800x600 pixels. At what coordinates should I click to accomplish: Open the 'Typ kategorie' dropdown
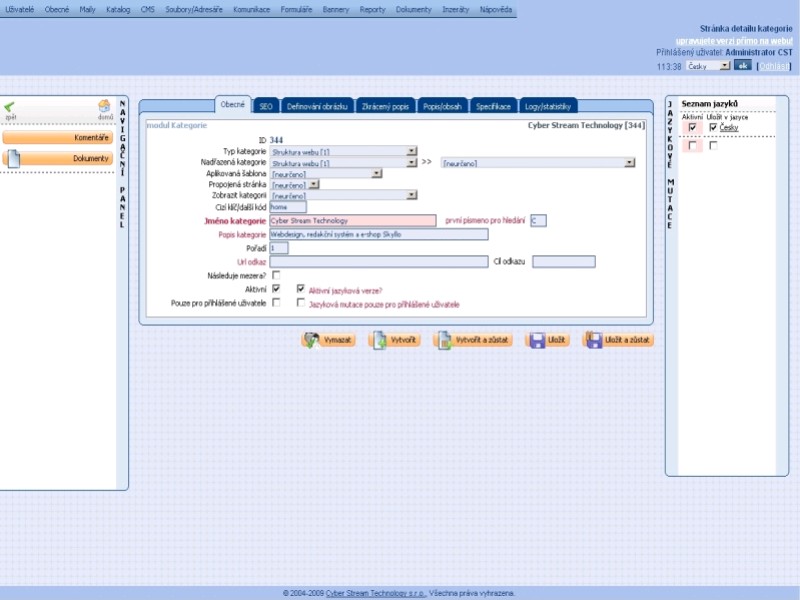pos(412,152)
